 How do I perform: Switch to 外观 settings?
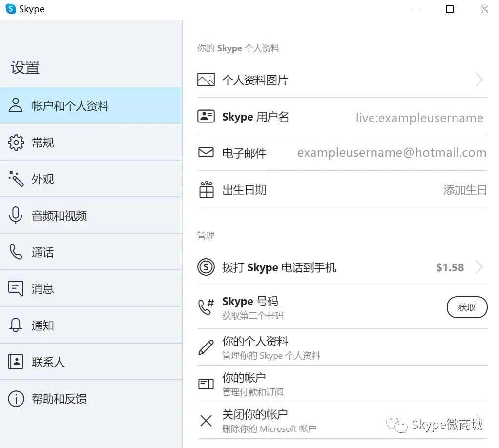click(x=91, y=179)
